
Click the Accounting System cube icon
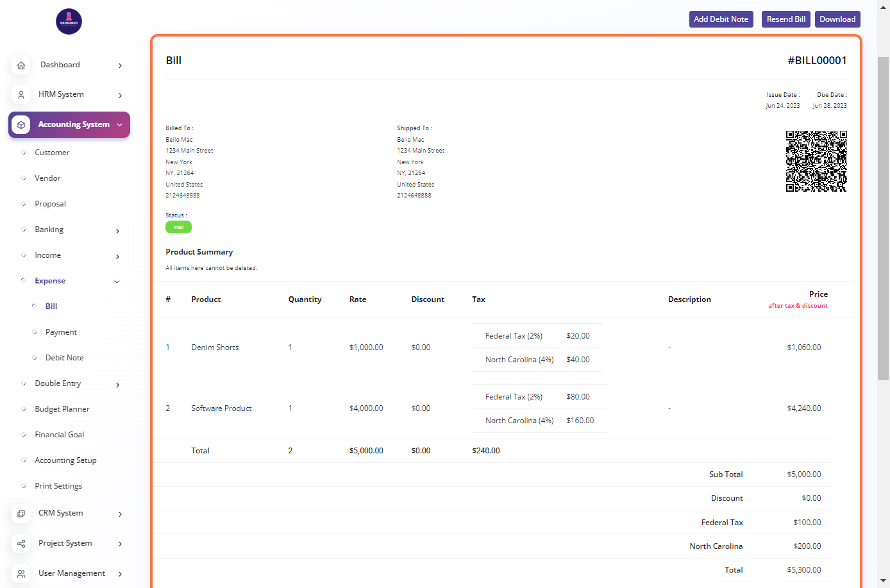(x=21, y=125)
